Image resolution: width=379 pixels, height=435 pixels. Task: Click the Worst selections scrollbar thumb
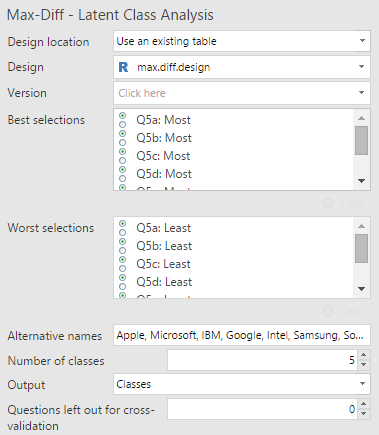pyautogui.click(x=361, y=248)
